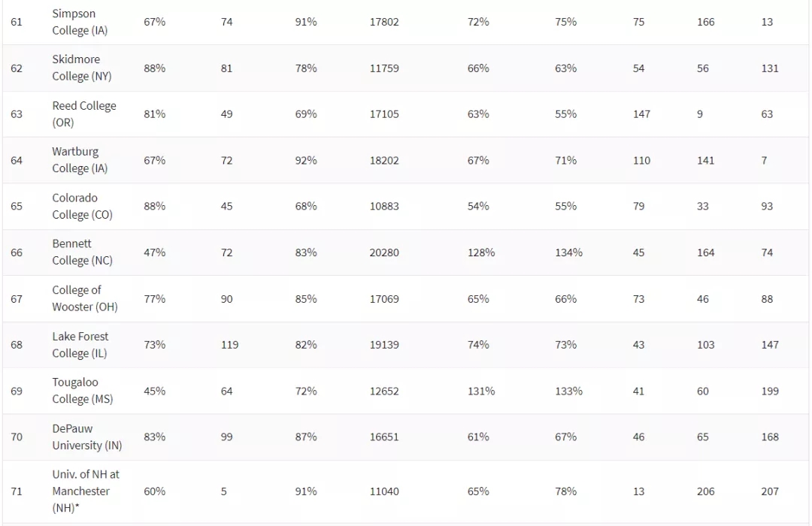
Task: Click Lake Forest College (IL) name
Action: tap(80, 344)
